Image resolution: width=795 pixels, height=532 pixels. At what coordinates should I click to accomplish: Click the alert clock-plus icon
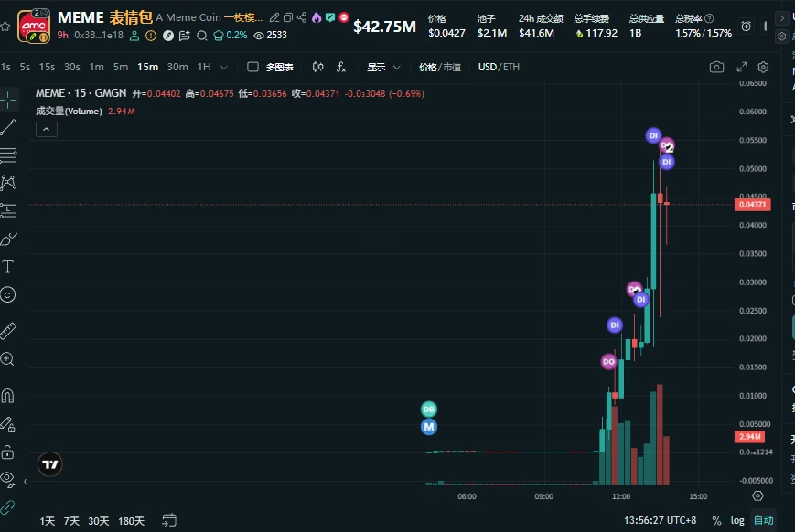tap(747, 27)
